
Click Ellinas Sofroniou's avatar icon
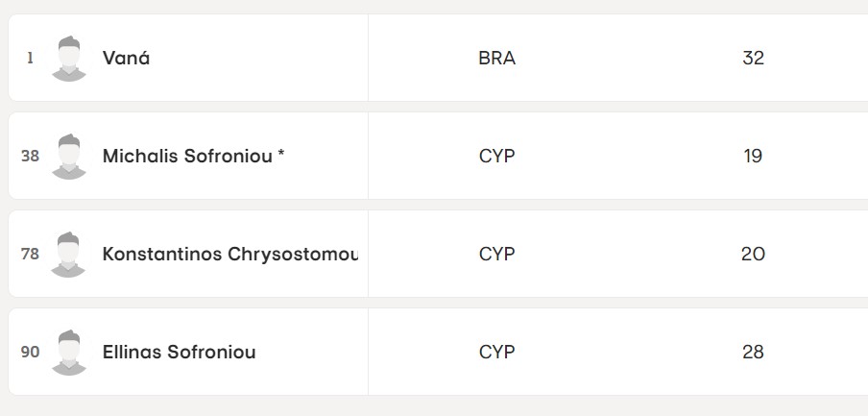68,353
